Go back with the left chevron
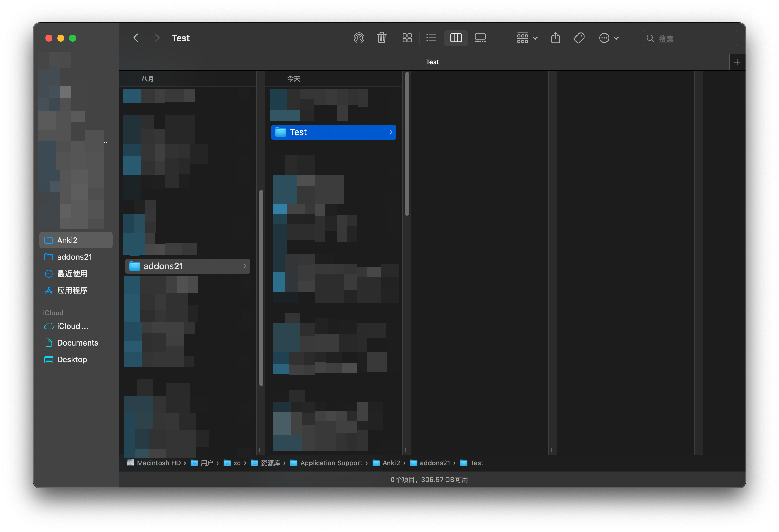Viewport: 779px width, 532px height. click(x=136, y=38)
